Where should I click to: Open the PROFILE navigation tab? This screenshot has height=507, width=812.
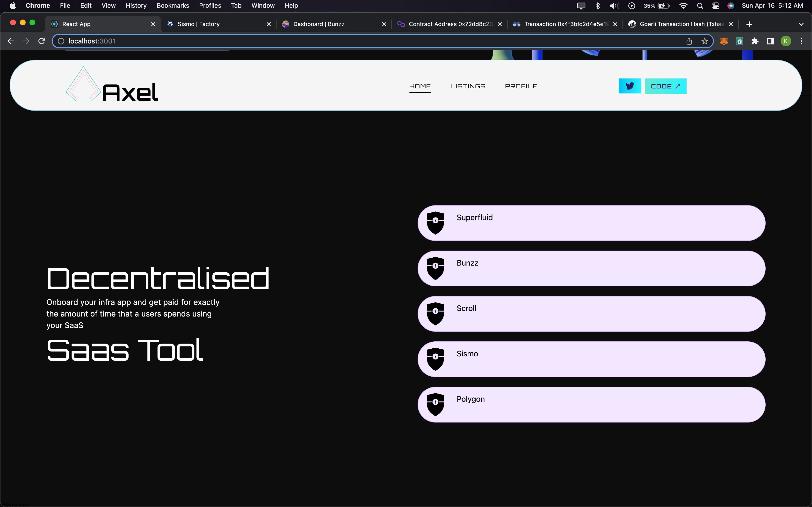(x=521, y=86)
